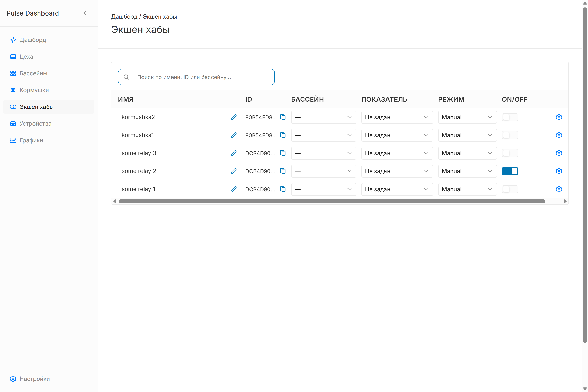Click the search magnifier icon
The width and height of the screenshot is (588, 392).
pos(126,77)
